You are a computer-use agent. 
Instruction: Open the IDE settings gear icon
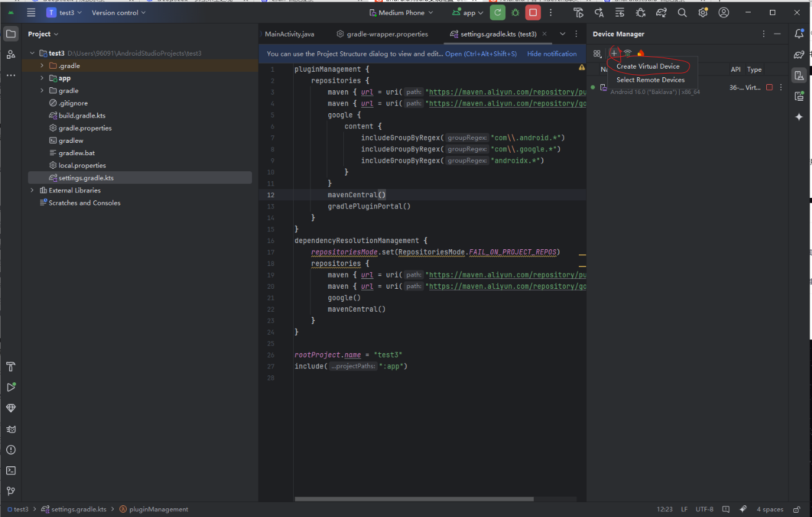[703, 12]
